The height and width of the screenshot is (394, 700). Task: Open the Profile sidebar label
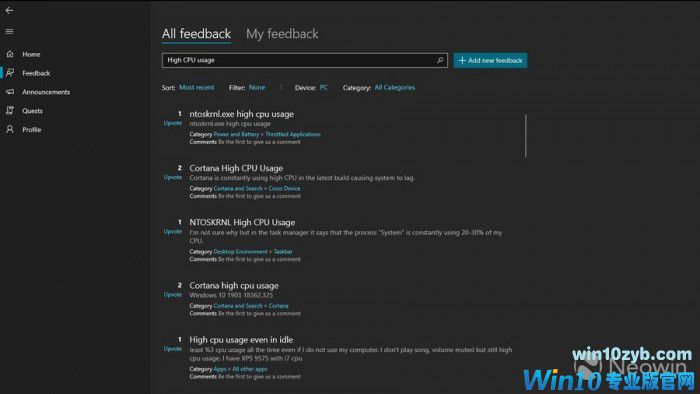pyautogui.click(x=32, y=129)
